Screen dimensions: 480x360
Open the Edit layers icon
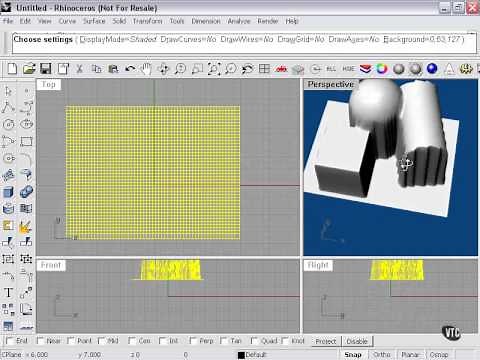click(x=365, y=69)
